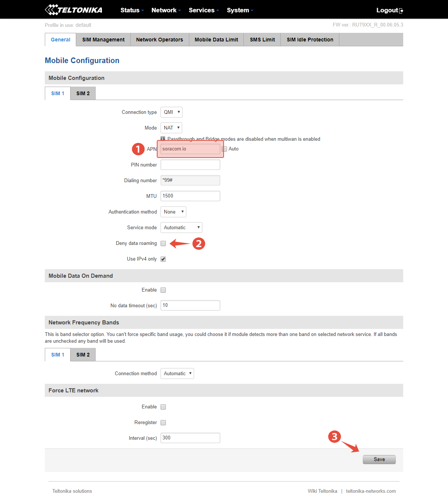The height and width of the screenshot is (501, 448).
Task: Enable Force LTE network
Action: tap(163, 407)
